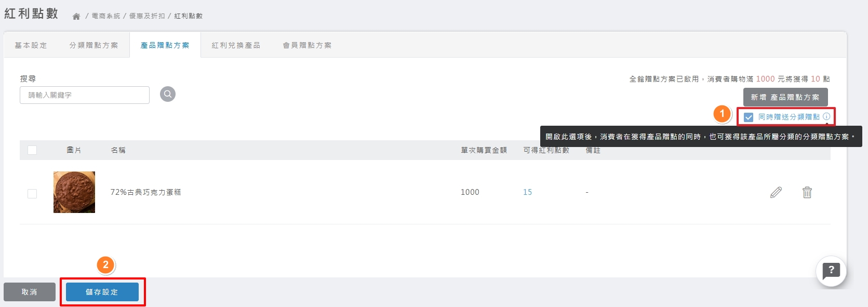Switch to the 基本設定 tab
The width and height of the screenshot is (868, 307).
coord(31,46)
